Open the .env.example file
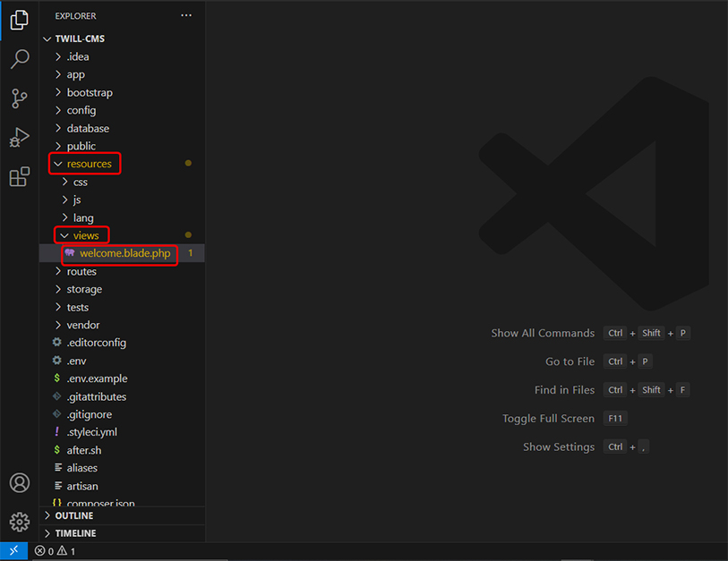The width and height of the screenshot is (728, 561). (97, 378)
